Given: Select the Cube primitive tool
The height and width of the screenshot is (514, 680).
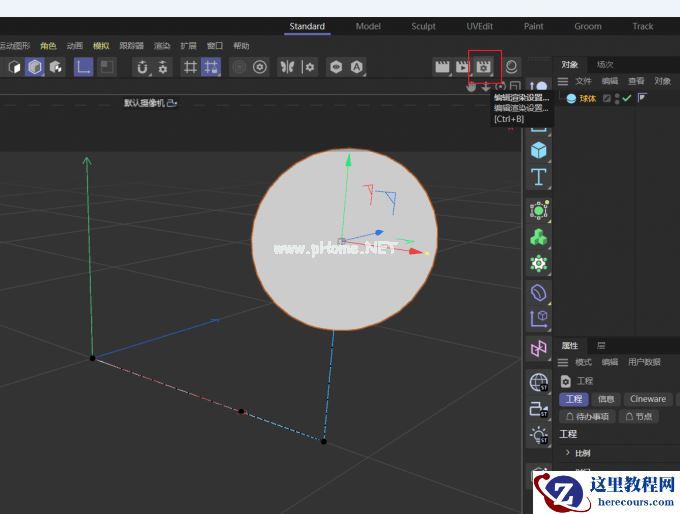Looking at the screenshot, I should click(x=539, y=150).
